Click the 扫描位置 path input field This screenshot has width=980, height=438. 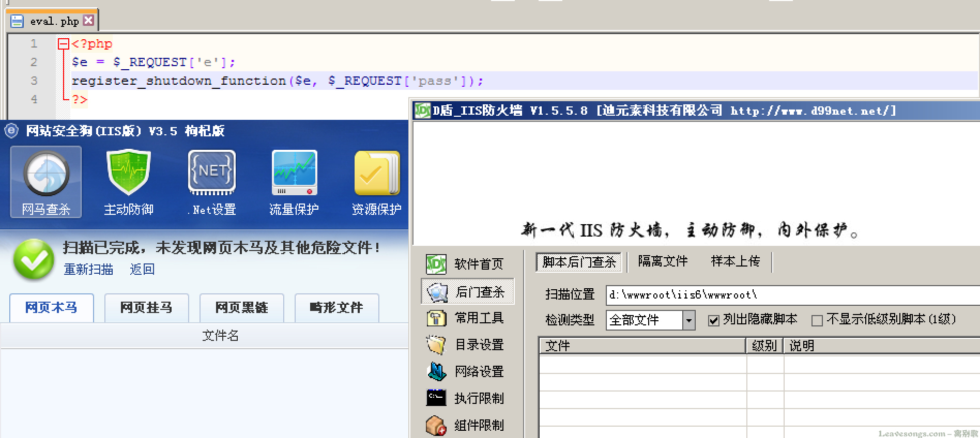pos(793,295)
